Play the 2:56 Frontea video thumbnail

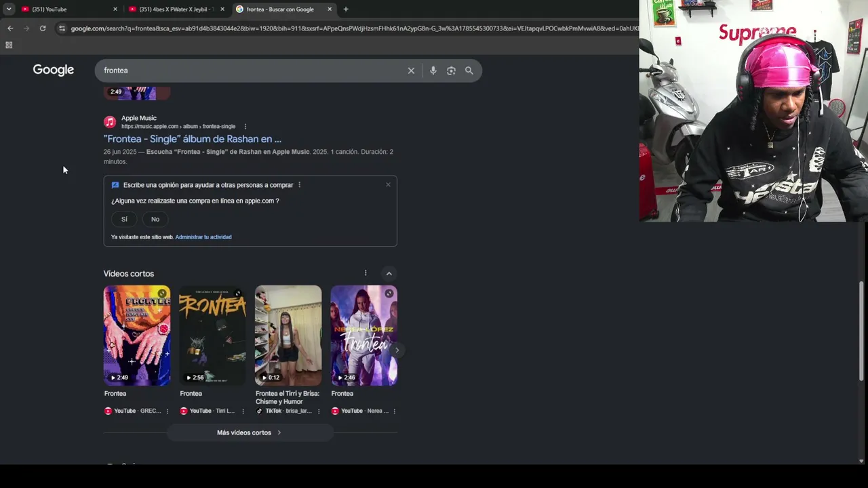(212, 335)
